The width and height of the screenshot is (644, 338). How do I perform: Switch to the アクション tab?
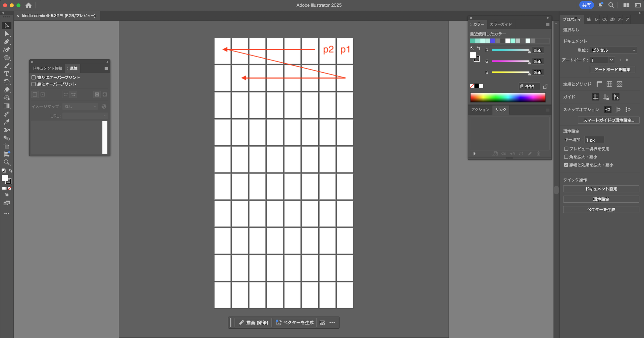tap(480, 110)
